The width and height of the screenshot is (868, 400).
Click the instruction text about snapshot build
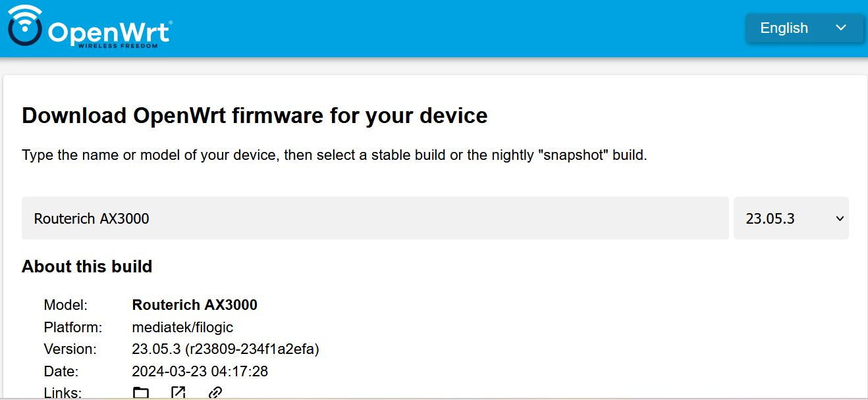(335, 156)
